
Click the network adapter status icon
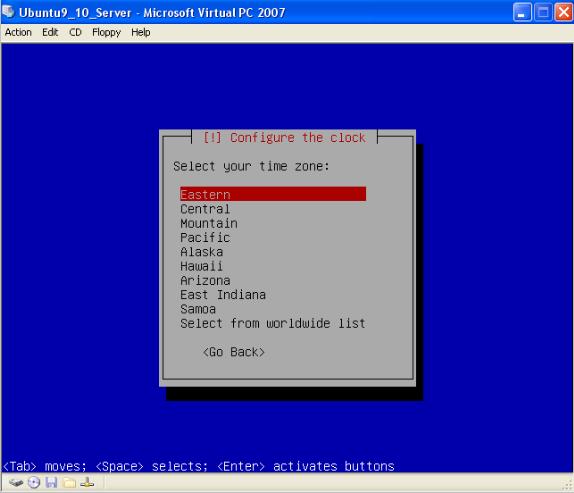pyautogui.click(x=87, y=483)
